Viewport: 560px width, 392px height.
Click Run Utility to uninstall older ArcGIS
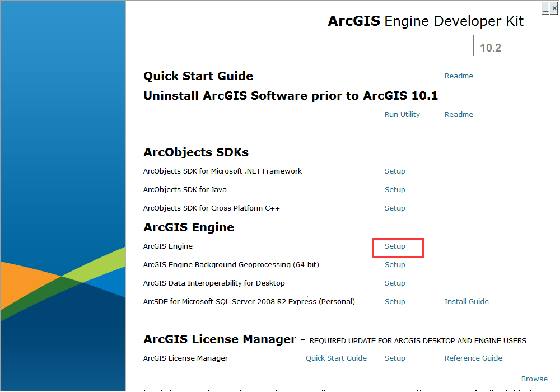click(402, 115)
